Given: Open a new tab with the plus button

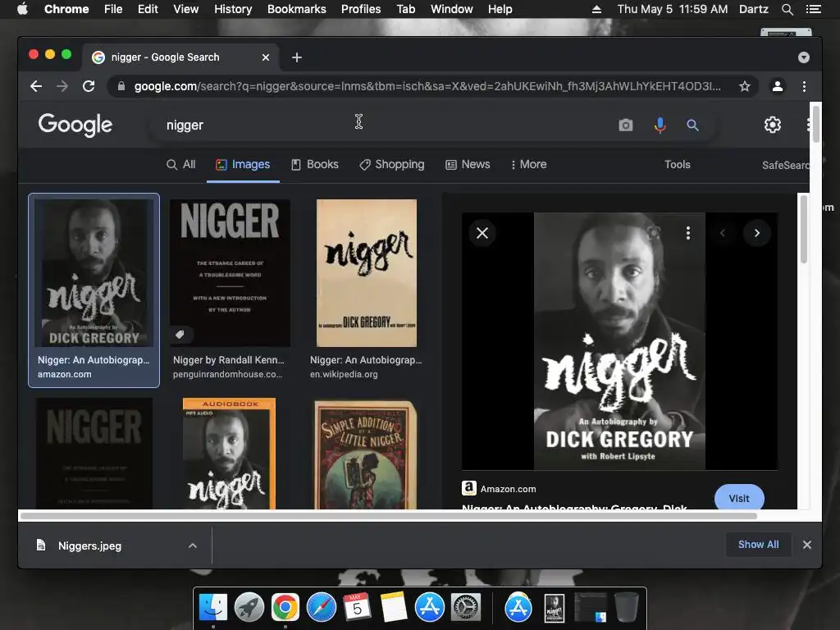Looking at the screenshot, I should pos(297,57).
